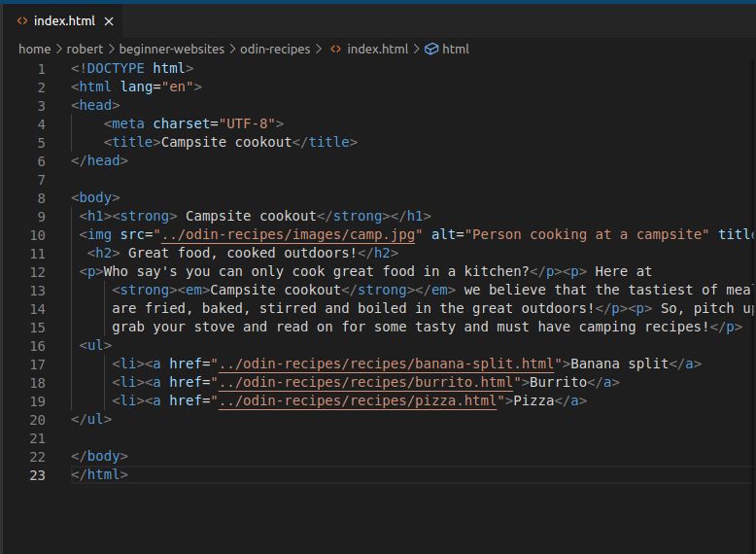Click the opening '<ul>' tag
Screen dimensions: 756x554
95,345
